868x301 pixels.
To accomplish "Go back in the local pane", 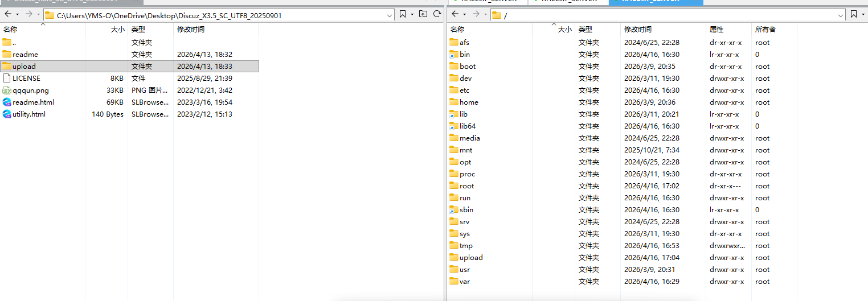I will pyautogui.click(x=8, y=14).
